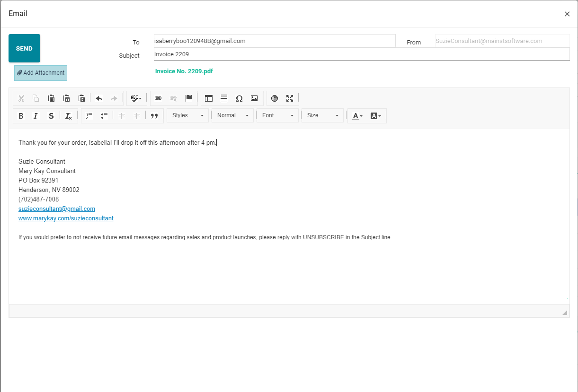Viewport: 578px width, 392px height.
Task: Apply blockquote formatting
Action: (154, 115)
